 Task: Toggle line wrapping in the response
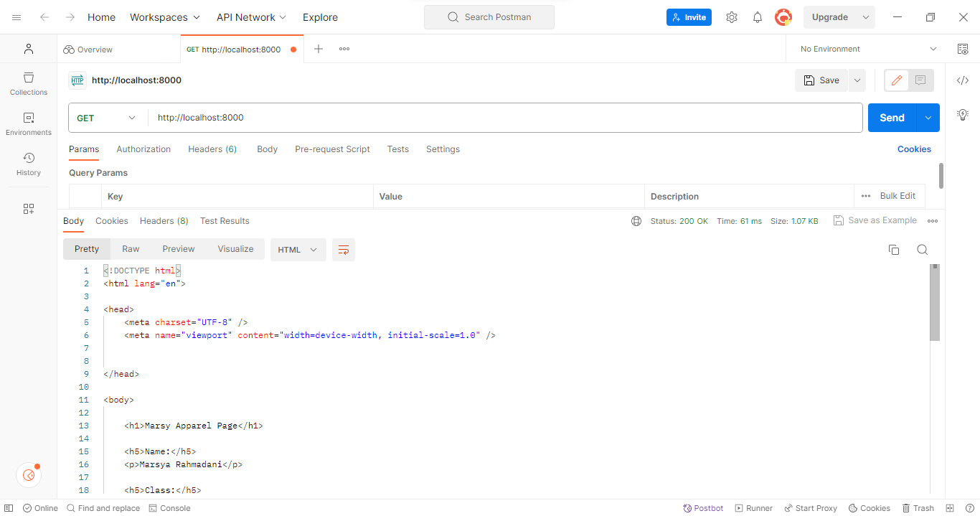tap(343, 249)
